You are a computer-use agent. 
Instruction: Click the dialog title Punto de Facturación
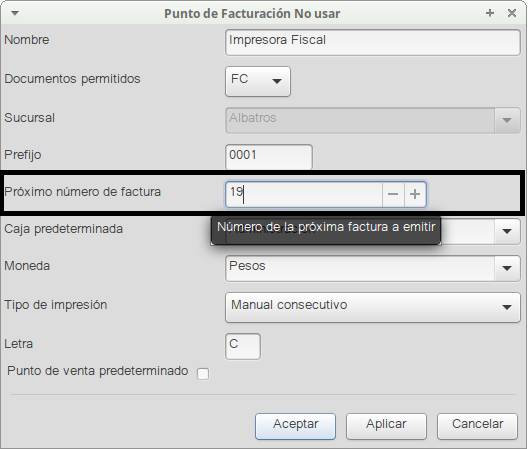[x=228, y=14]
